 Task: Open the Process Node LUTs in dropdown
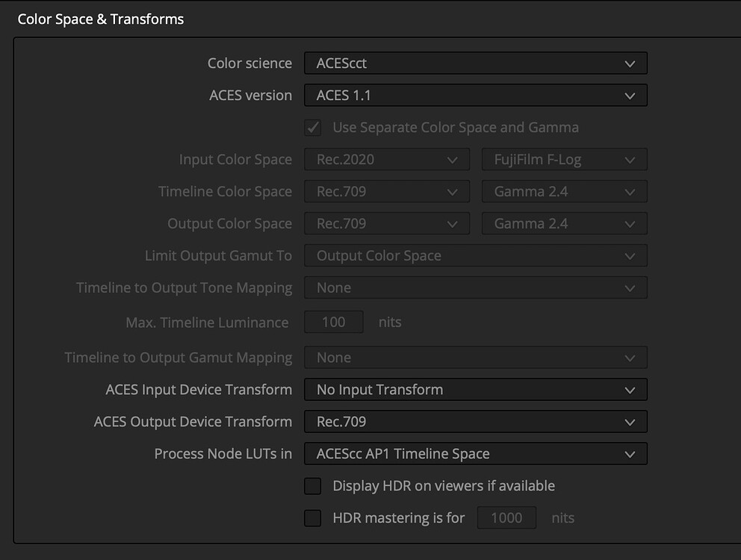[x=475, y=453]
